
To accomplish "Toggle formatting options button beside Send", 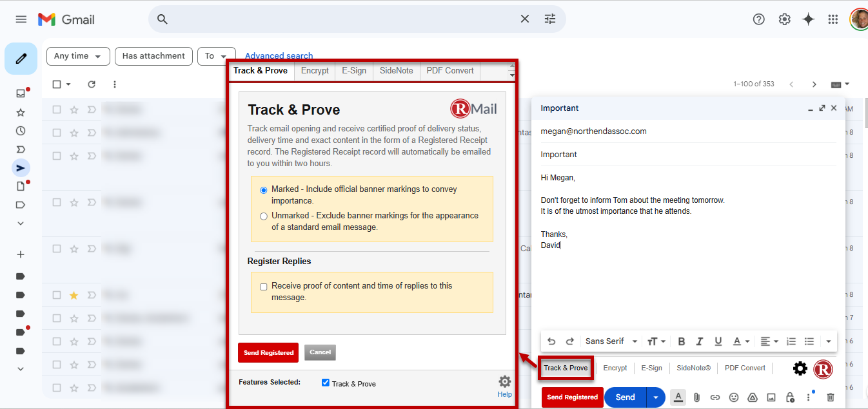I will tap(678, 397).
